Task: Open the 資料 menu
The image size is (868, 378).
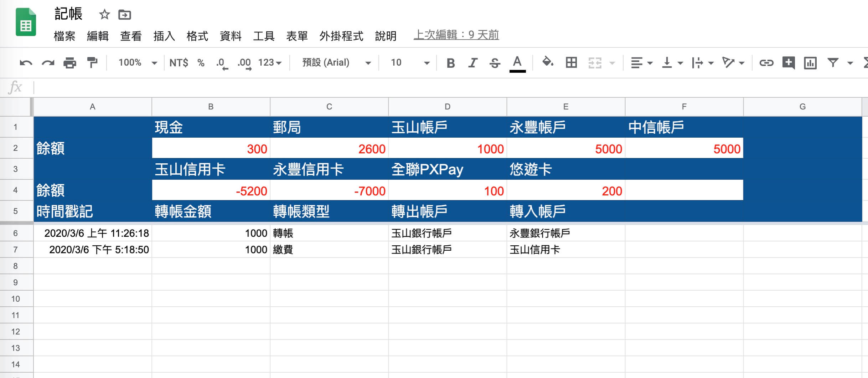Action: coord(231,36)
